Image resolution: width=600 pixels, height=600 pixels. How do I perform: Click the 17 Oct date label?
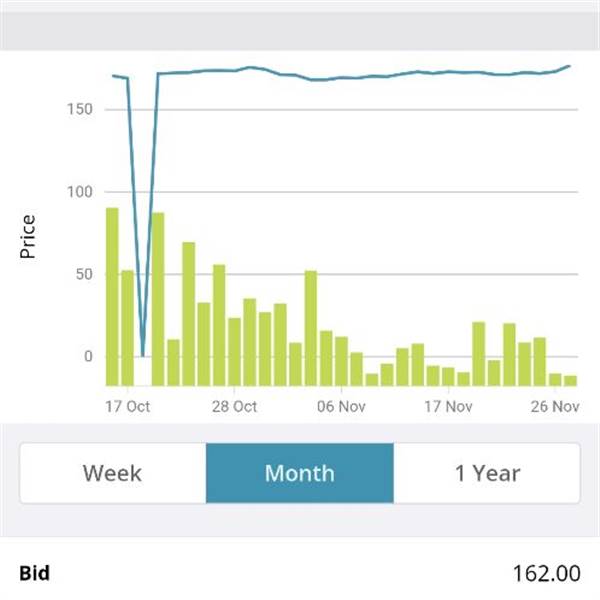tap(128, 407)
